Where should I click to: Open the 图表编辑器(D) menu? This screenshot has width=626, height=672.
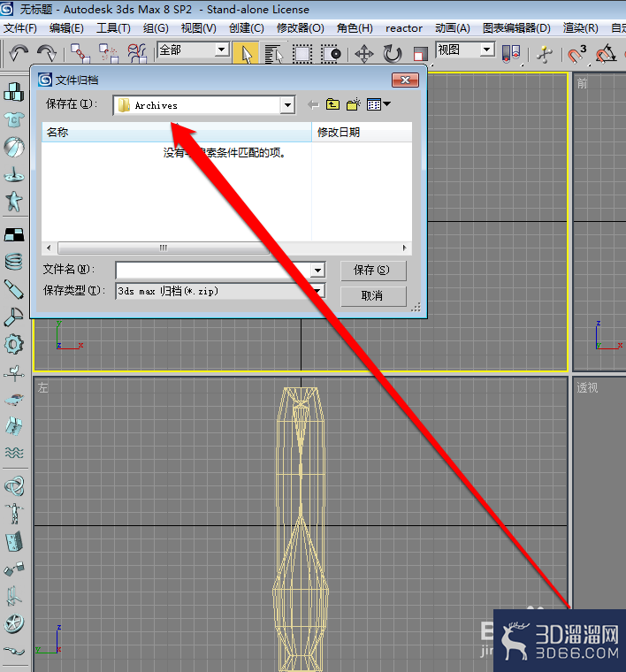tap(516, 28)
